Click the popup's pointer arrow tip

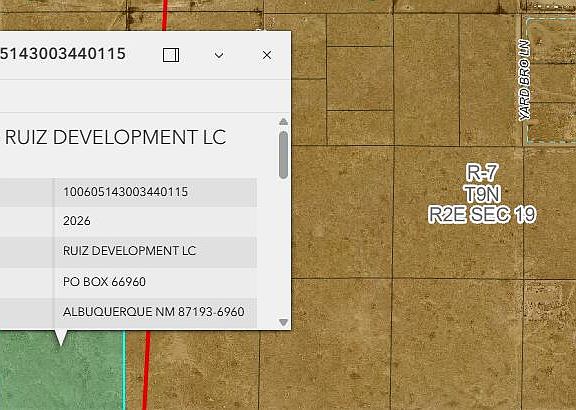point(61,344)
